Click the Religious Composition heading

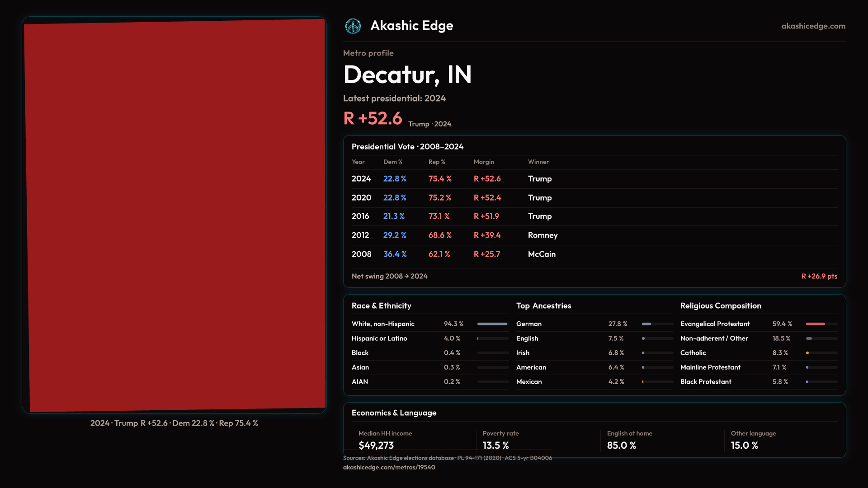point(720,306)
